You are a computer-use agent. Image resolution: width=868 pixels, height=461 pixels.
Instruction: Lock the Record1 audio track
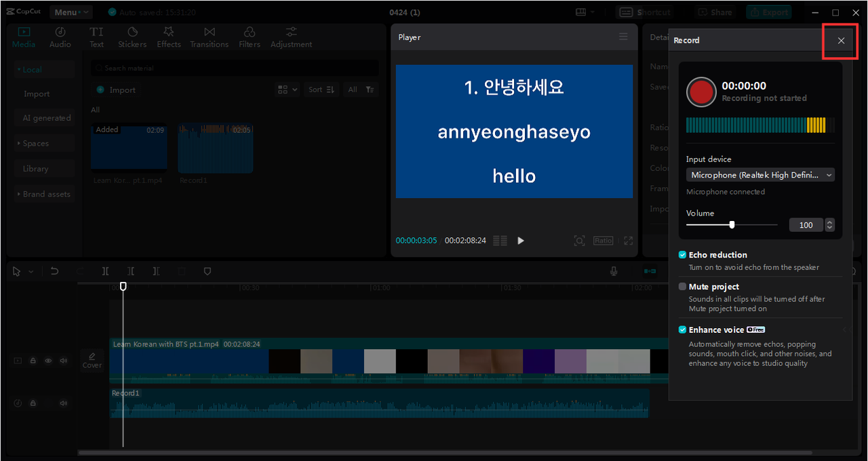pos(33,403)
